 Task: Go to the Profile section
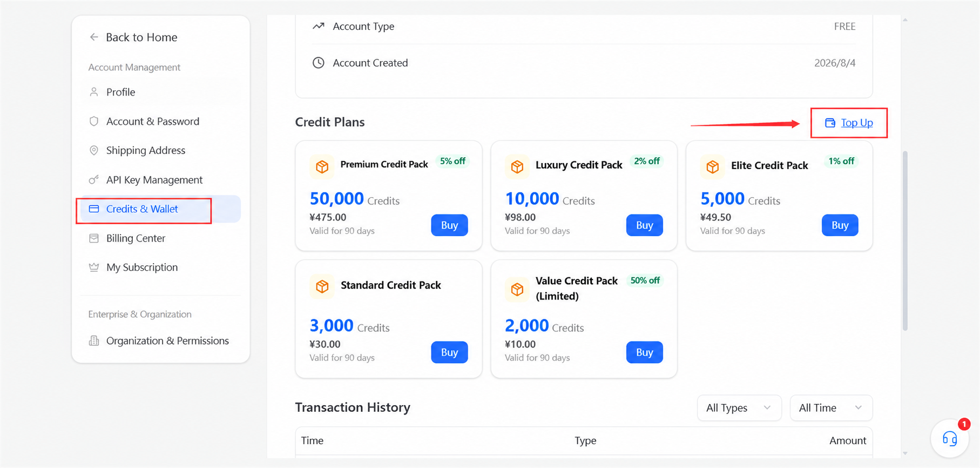click(x=160, y=92)
